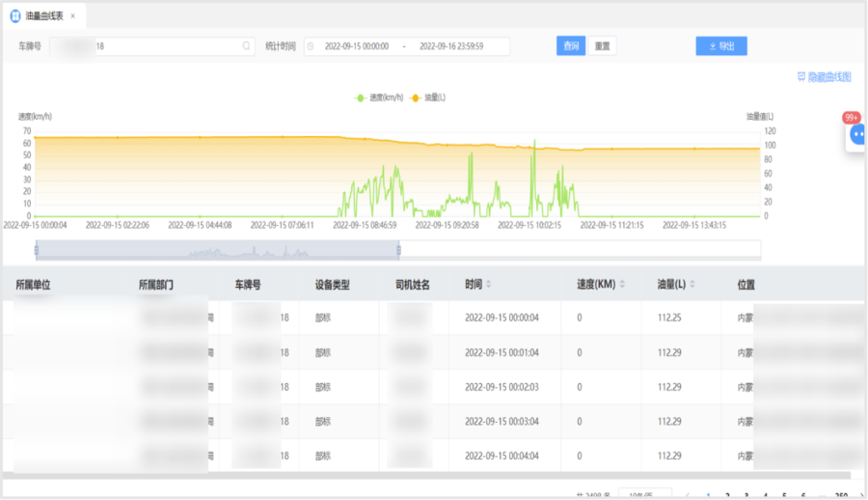The image size is (868, 500).
Task: Click the 查询 button
Action: pyautogui.click(x=571, y=46)
